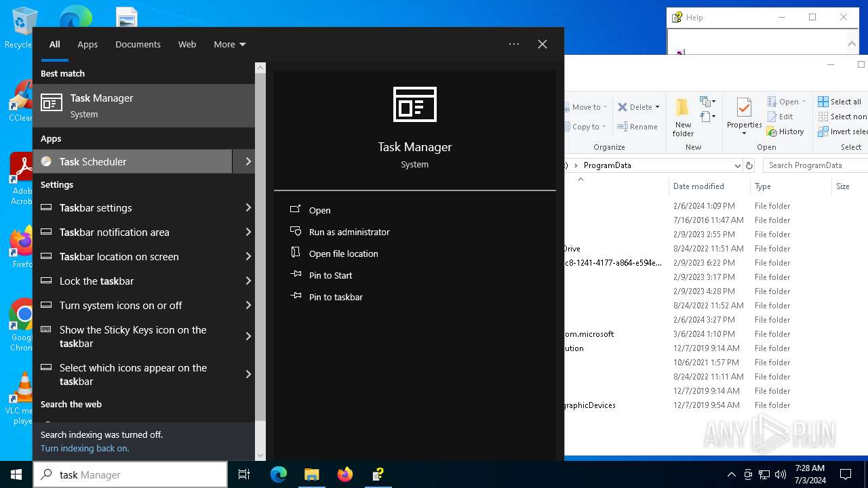Refresh the ProgramData folder view
Viewport: 868px width, 488px height.
point(749,165)
